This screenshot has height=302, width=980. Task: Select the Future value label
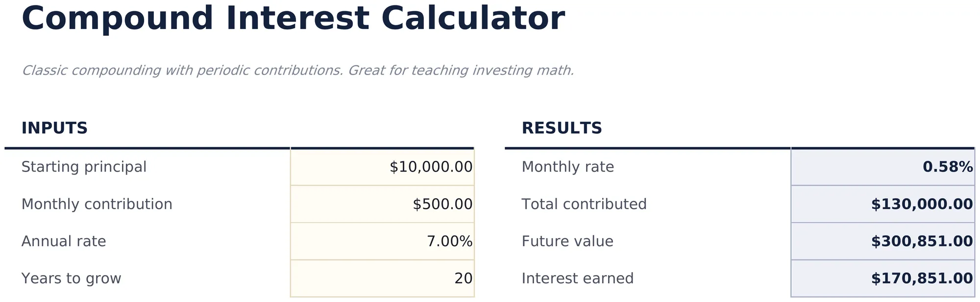click(567, 241)
